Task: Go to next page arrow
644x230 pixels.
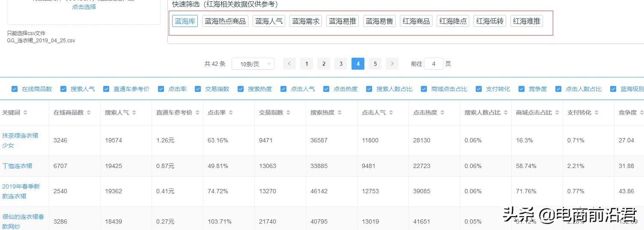Action: 392,64
